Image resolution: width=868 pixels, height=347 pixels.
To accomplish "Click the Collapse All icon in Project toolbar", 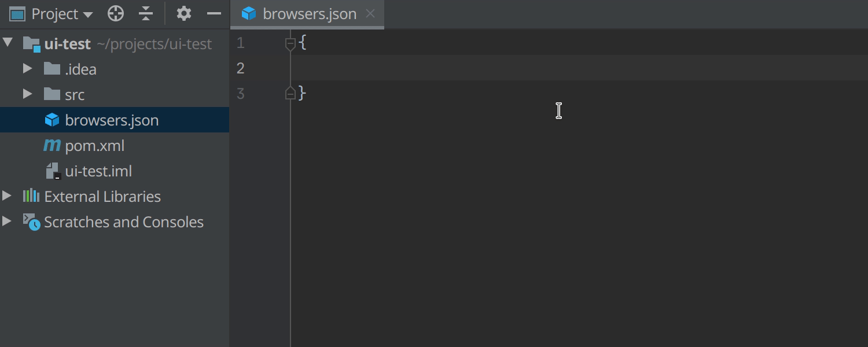I will point(146,13).
